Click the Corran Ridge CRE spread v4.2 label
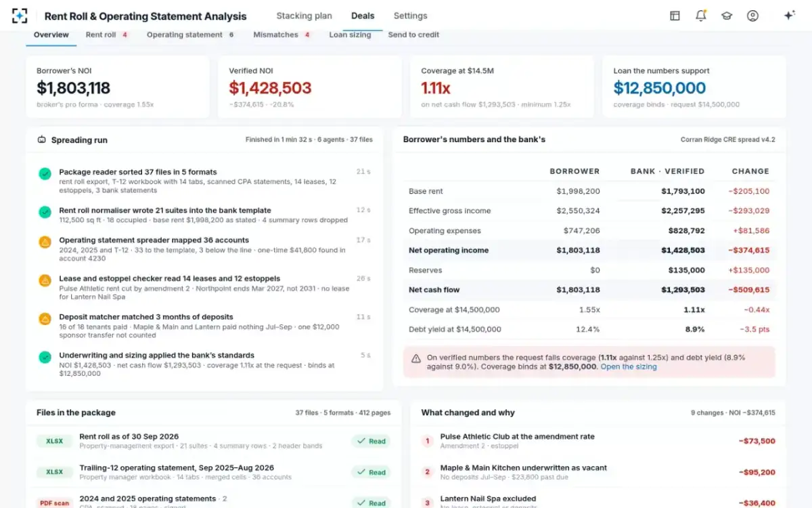Viewport: 812px width, 508px height. coord(728,140)
